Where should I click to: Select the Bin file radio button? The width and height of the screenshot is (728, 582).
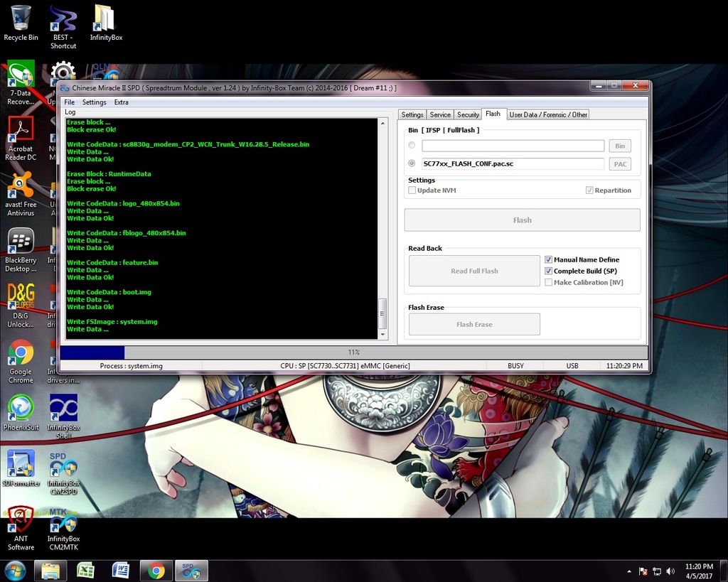pos(412,145)
